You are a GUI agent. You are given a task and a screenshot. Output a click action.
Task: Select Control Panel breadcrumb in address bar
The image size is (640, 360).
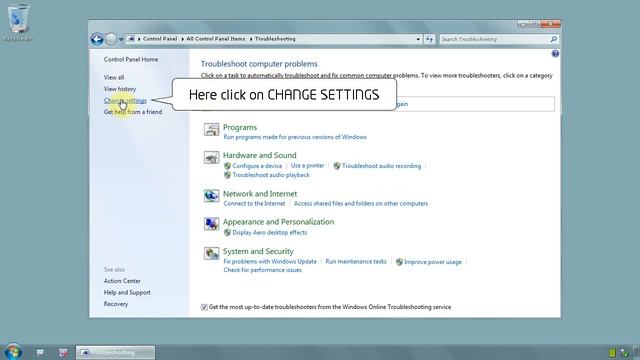click(160, 39)
